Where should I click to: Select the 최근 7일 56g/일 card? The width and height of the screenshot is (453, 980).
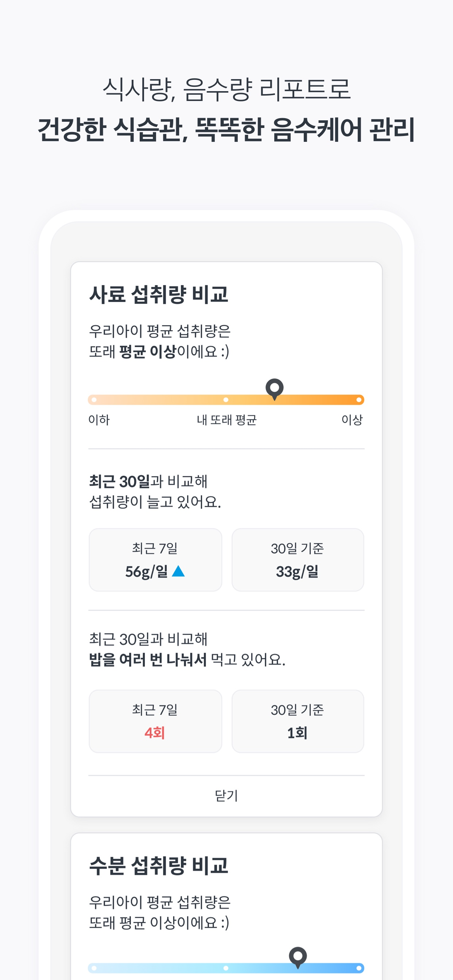155,560
